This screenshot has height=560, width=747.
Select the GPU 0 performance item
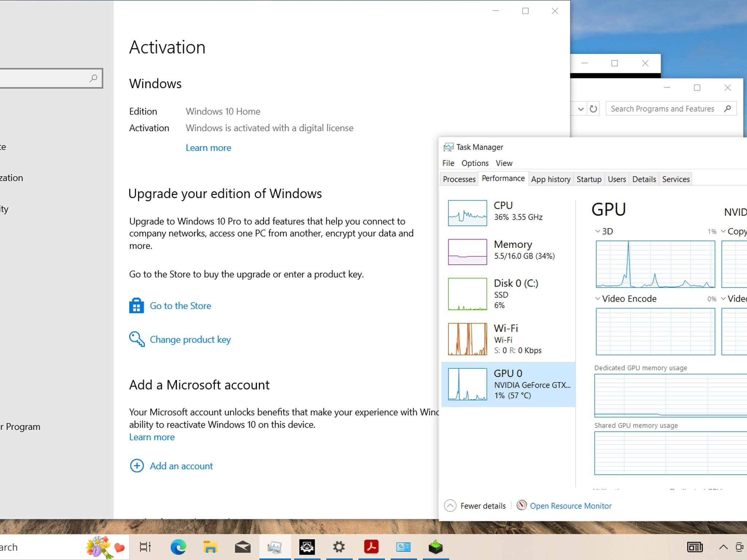(508, 384)
